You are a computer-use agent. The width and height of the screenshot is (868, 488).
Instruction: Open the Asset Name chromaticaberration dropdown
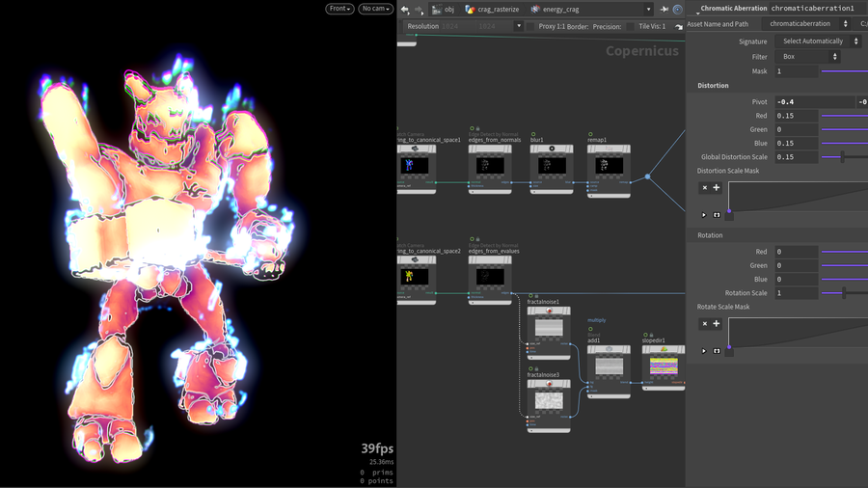pos(806,24)
